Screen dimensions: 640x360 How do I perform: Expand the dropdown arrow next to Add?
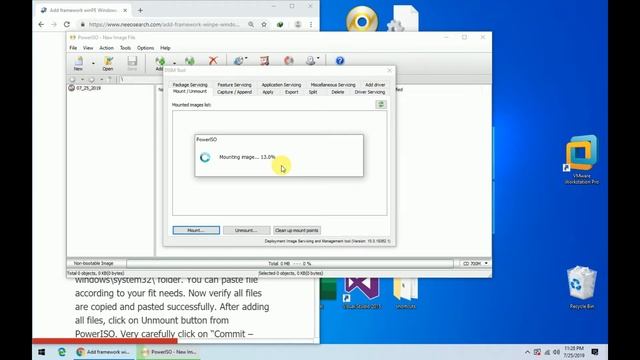click(x=174, y=63)
